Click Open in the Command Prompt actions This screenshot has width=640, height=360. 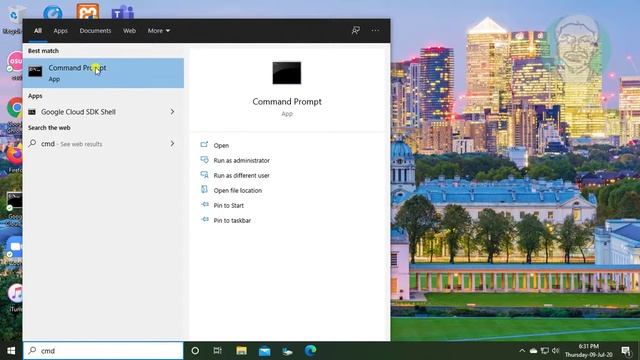click(x=221, y=145)
